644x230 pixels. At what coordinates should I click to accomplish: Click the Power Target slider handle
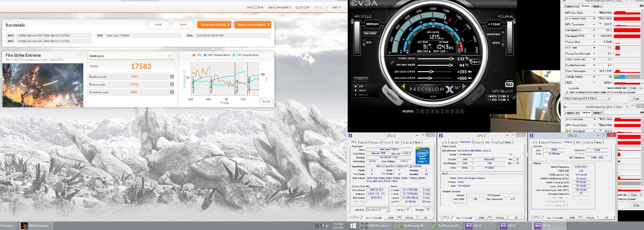pos(451,58)
